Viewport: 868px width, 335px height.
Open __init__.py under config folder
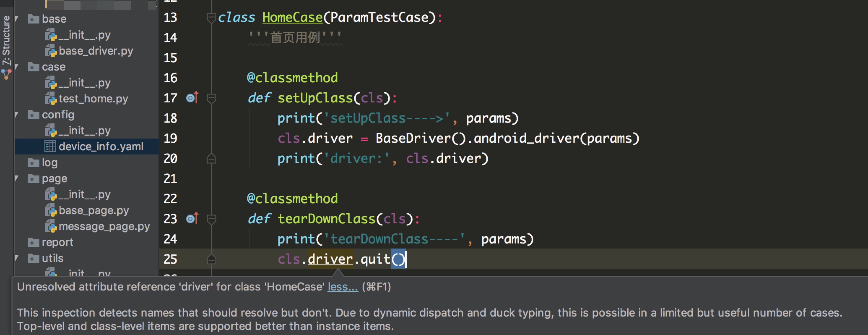[x=84, y=131]
